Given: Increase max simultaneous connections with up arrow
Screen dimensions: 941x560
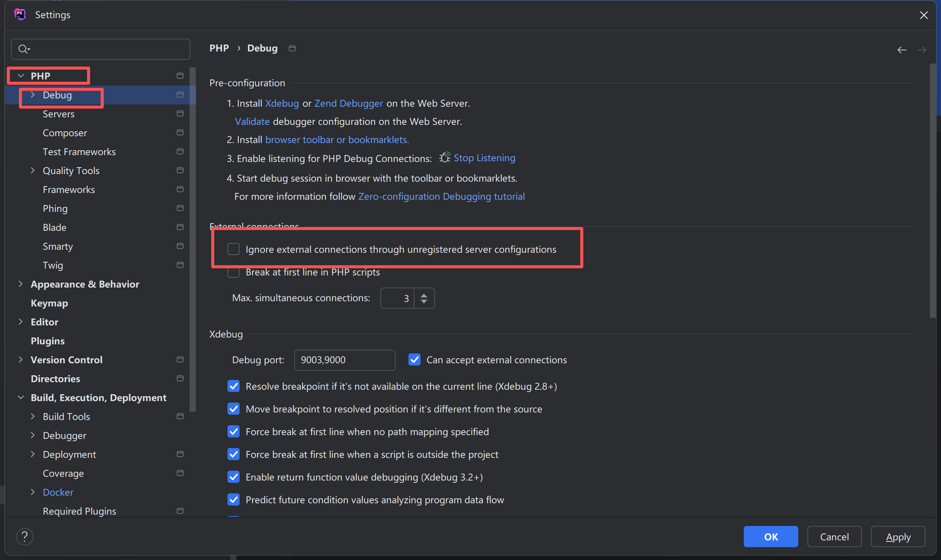Looking at the screenshot, I should pyautogui.click(x=424, y=295).
